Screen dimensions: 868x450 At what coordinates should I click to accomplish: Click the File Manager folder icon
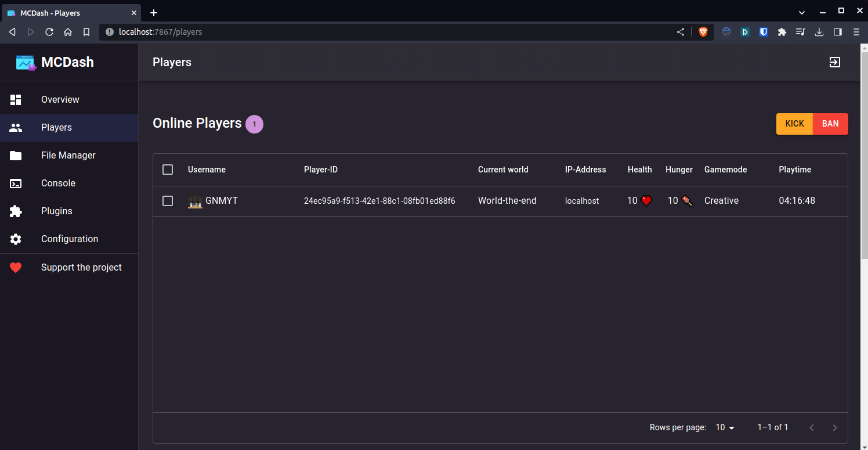click(x=16, y=156)
